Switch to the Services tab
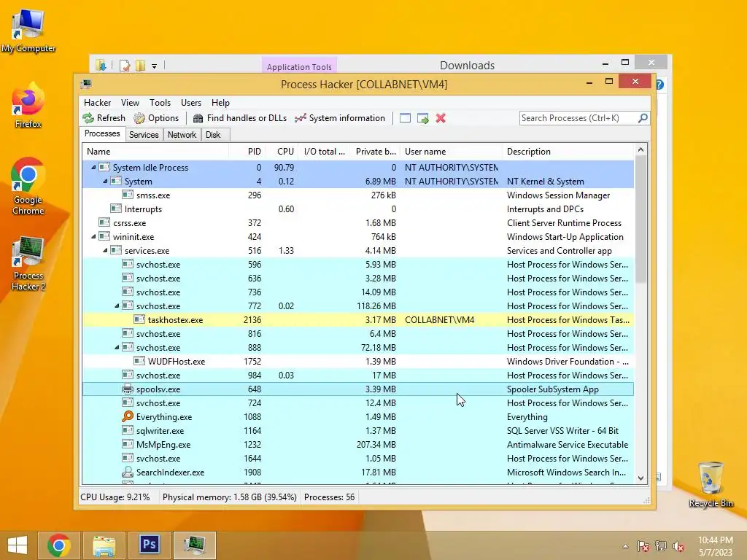The image size is (747, 560). pyautogui.click(x=144, y=135)
